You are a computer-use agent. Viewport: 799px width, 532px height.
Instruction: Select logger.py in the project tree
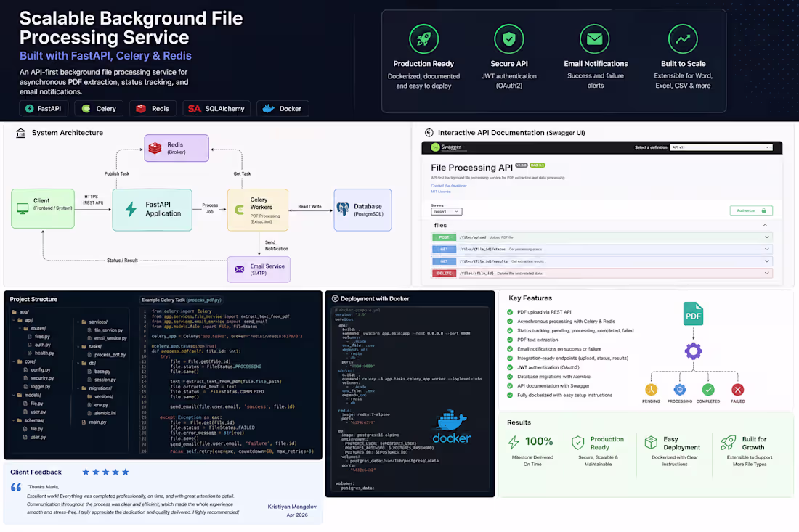pos(37,386)
